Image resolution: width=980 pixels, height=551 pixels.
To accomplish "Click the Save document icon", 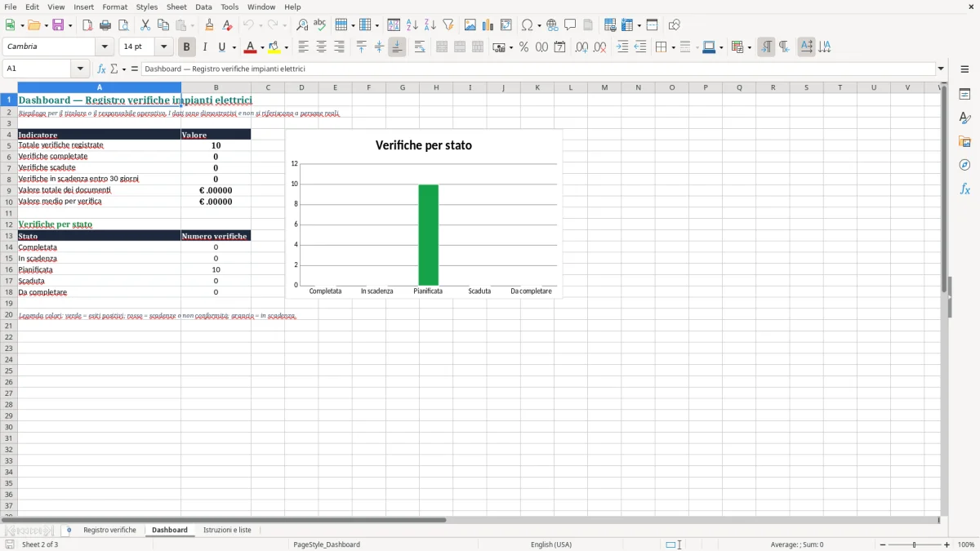I will (x=58, y=25).
